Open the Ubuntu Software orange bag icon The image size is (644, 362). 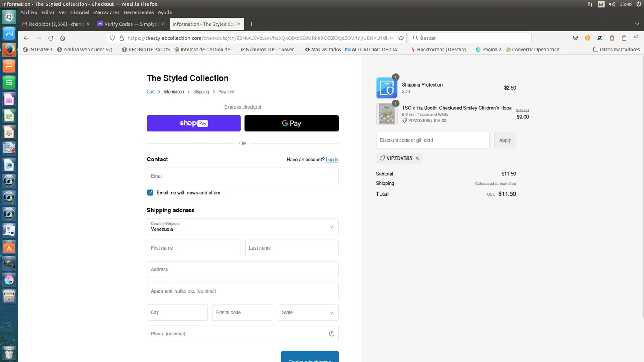coord(9,247)
